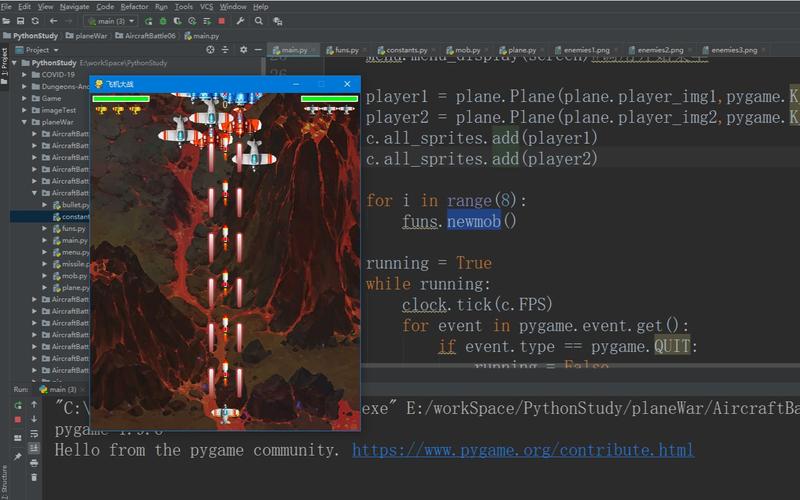Click Collapse All icon in Project panel
The image size is (800, 500).
pyautogui.click(x=225, y=49)
